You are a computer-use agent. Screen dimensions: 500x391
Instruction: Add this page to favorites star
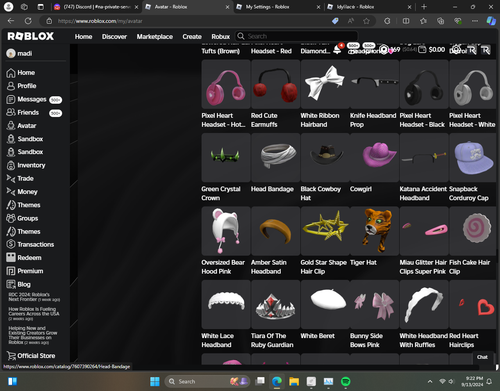click(x=366, y=21)
